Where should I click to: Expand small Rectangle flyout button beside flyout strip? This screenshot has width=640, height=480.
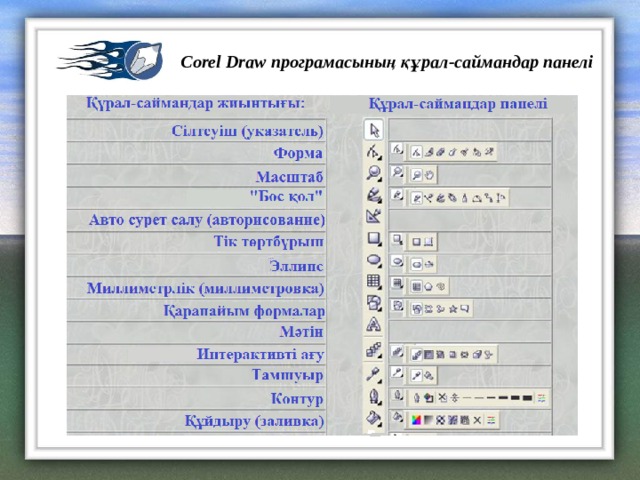(x=397, y=239)
